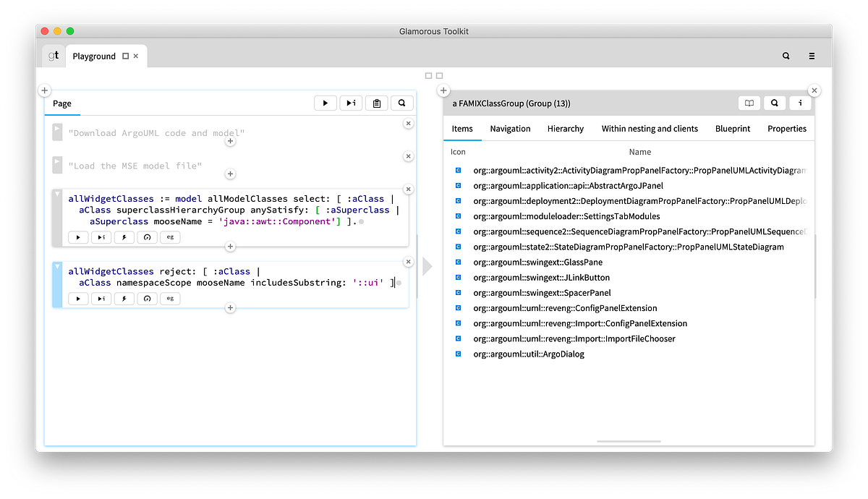Add snippet below the reject snippet

point(230,308)
